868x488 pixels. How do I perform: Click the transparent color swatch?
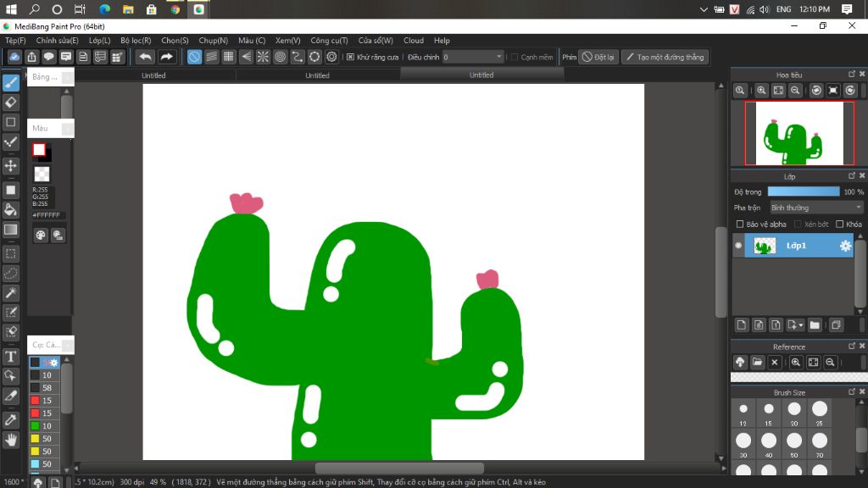42,174
